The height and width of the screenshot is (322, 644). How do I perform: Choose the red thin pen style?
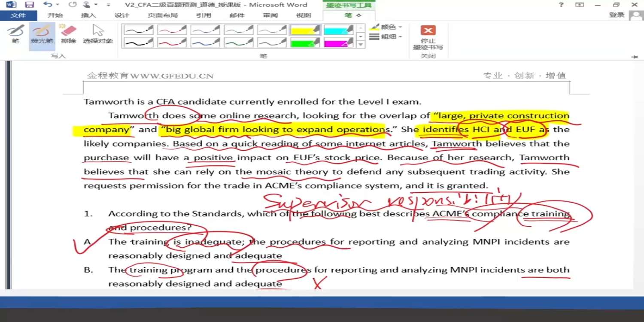click(171, 29)
